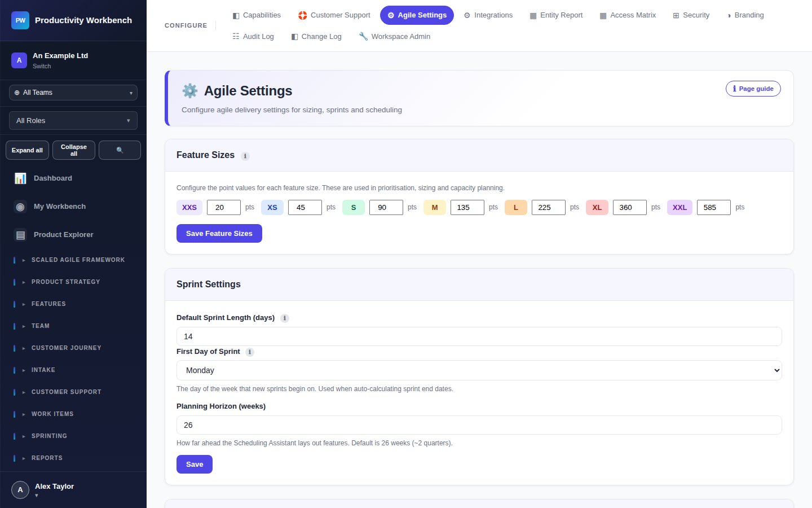This screenshot has width=812, height=508.
Task: Switch to the Integrations tab
Action: pos(488,15)
